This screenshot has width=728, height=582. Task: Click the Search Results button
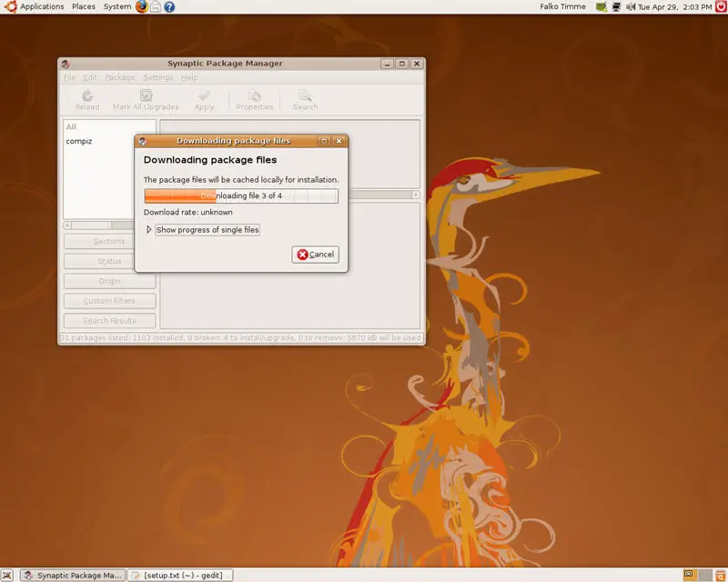click(x=109, y=321)
